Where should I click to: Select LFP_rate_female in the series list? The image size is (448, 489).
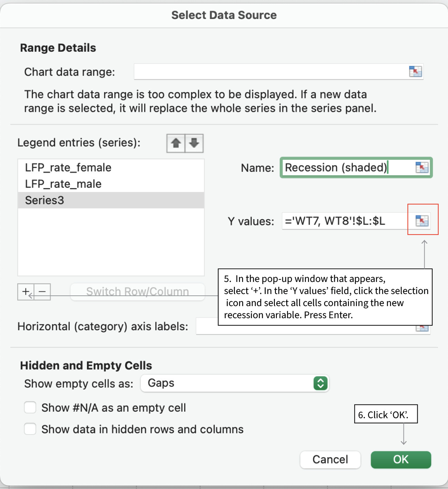click(x=68, y=168)
